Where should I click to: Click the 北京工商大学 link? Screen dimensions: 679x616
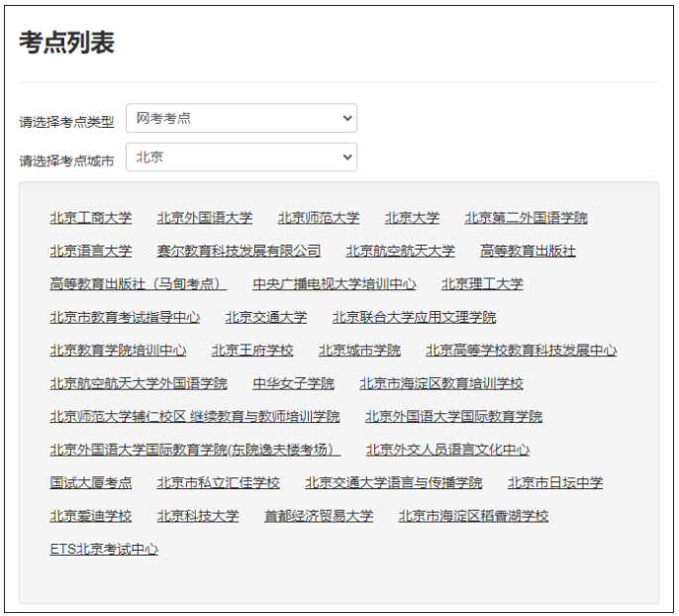point(90,218)
